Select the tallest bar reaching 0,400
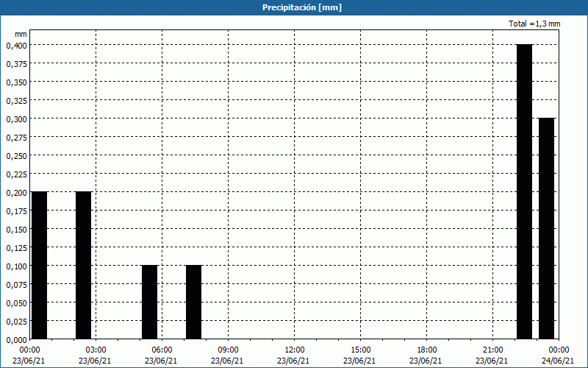588x368 pixels. 524,191
